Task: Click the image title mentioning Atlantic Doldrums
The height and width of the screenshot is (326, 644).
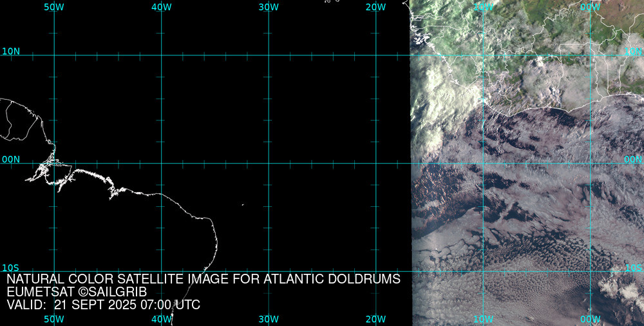Action: [204, 280]
